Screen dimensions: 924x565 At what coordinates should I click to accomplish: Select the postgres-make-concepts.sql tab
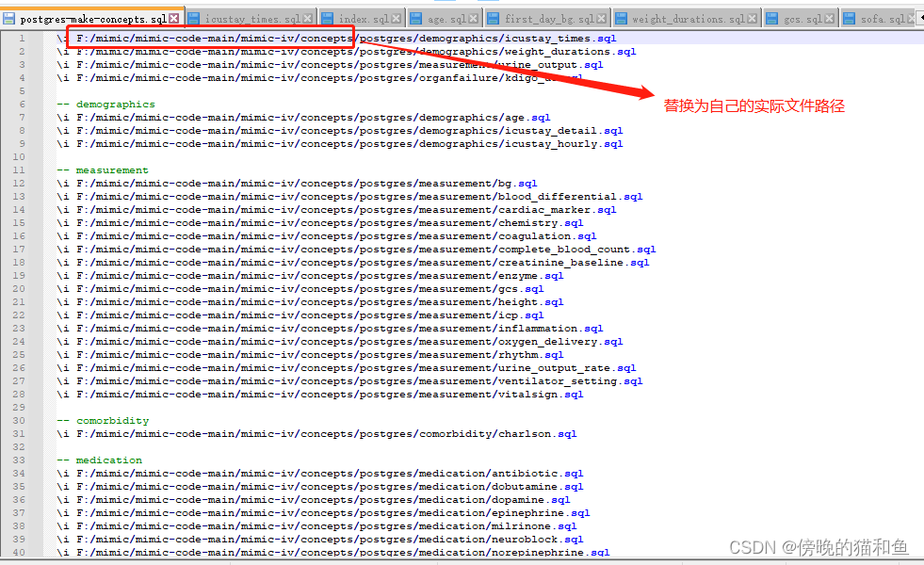92,19
